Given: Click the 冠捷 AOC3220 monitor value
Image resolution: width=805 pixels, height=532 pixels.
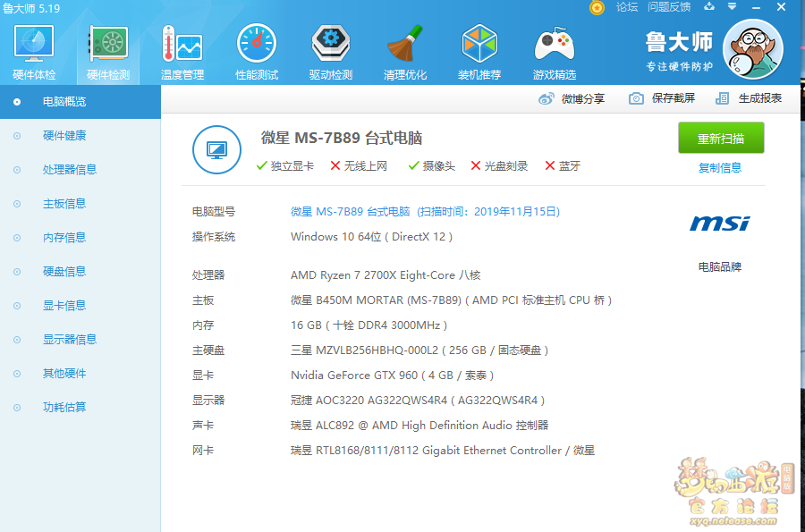Looking at the screenshot, I should 418,401.
